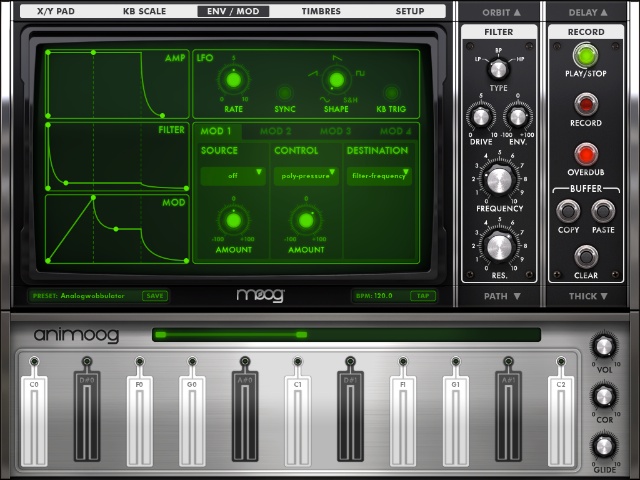Click the Tap tempo button
Image resolution: width=640 pixels, height=480 pixels.
click(423, 296)
